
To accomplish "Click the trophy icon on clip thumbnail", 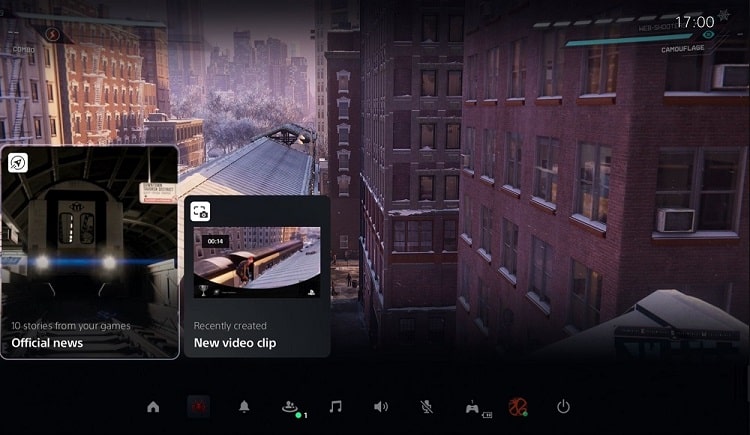I will [x=203, y=290].
